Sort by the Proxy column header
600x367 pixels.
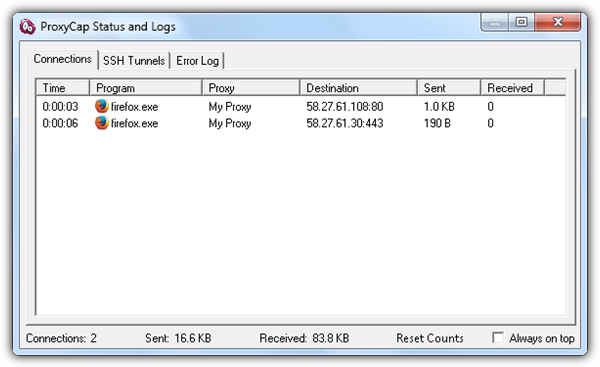[x=251, y=88]
